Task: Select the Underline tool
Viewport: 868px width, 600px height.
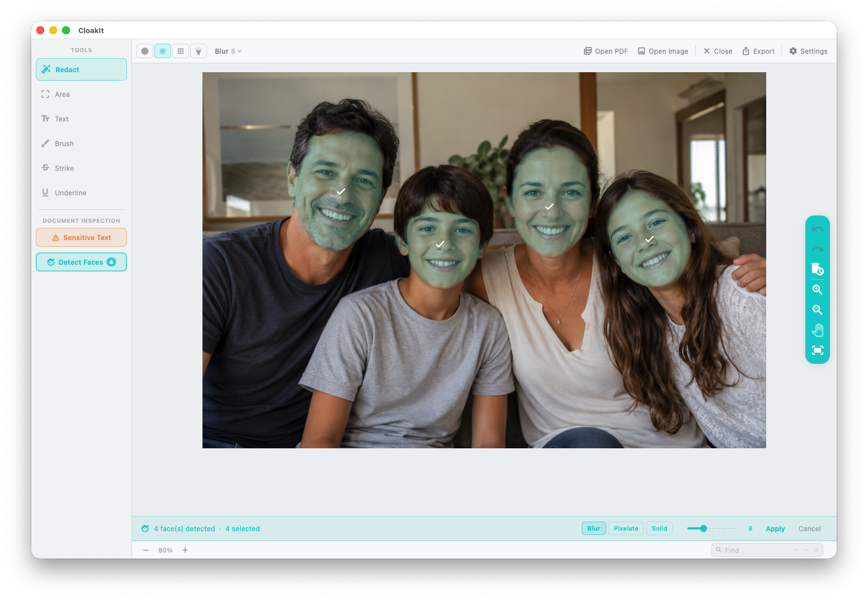Action: pyautogui.click(x=81, y=193)
